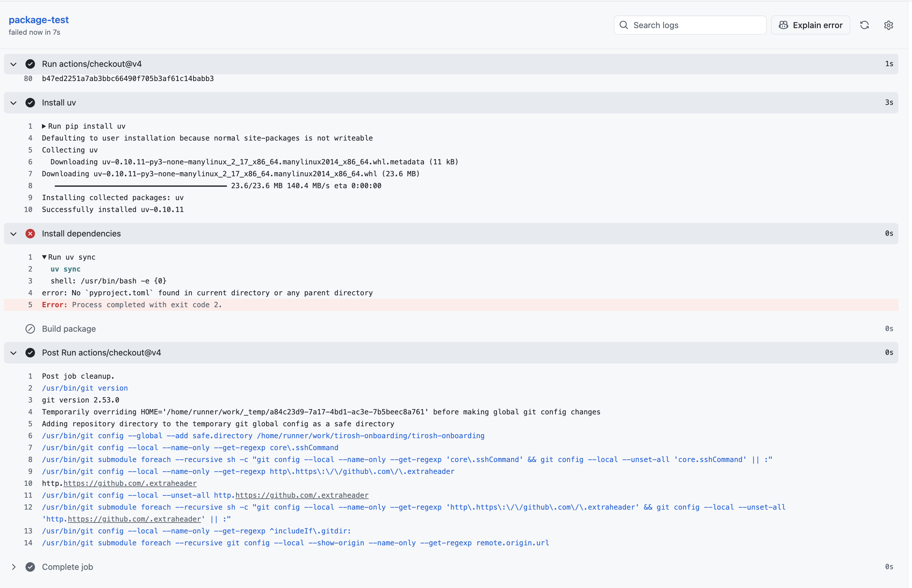Open the log settings gear menu
The height and width of the screenshot is (588, 912).
coord(888,25)
